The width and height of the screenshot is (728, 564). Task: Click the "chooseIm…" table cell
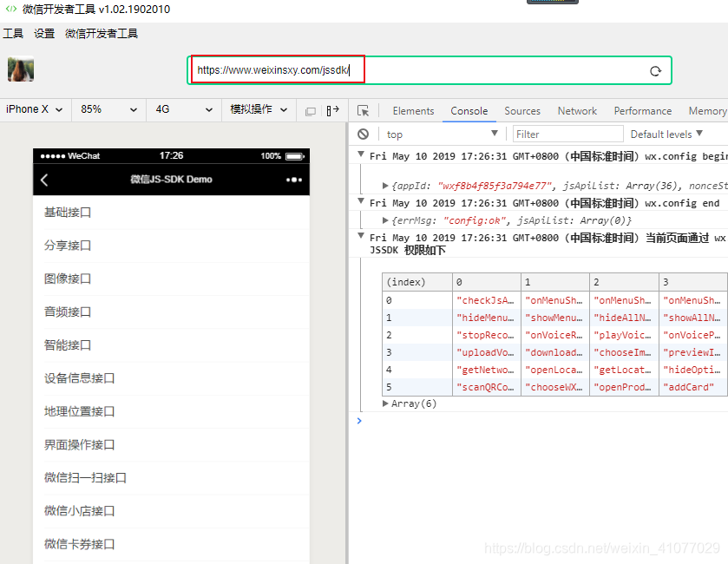[624, 352]
